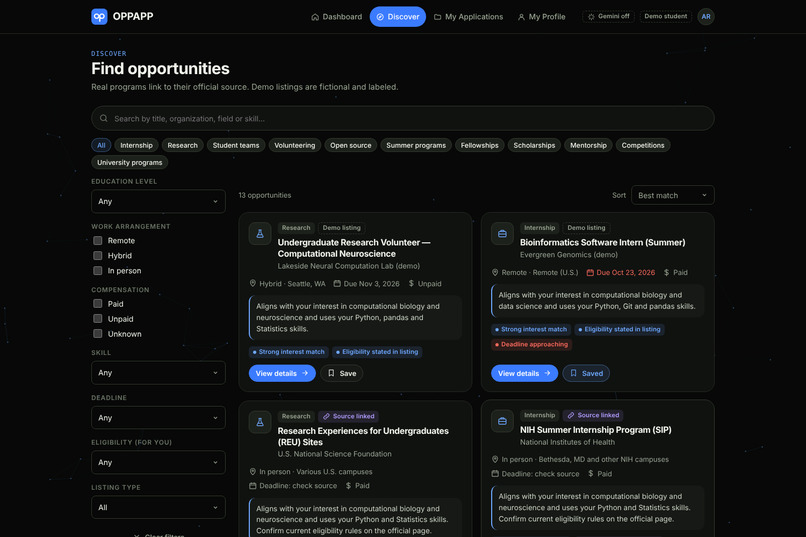Filter by Mentorship chip
Image resolution: width=806 pixels, height=537 pixels.
click(588, 145)
